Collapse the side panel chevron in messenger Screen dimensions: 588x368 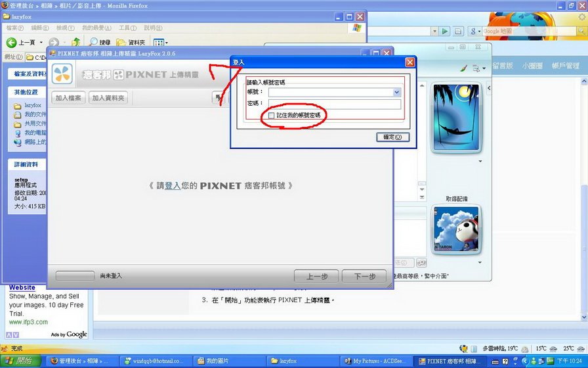489,88
